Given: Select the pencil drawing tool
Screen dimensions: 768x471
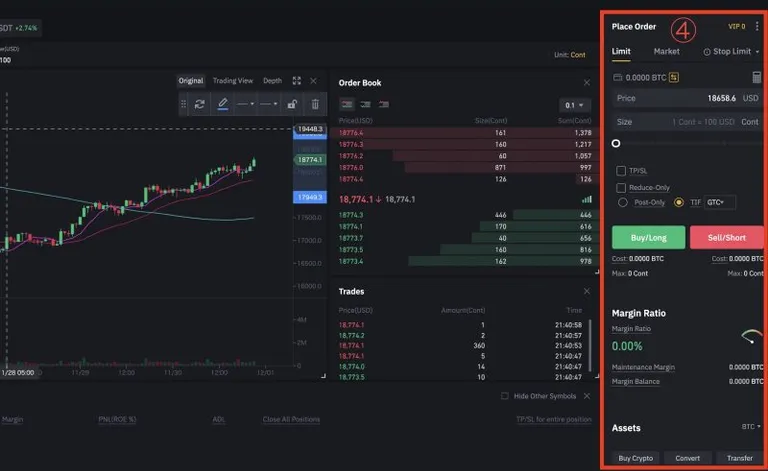Looking at the screenshot, I should pyautogui.click(x=222, y=104).
